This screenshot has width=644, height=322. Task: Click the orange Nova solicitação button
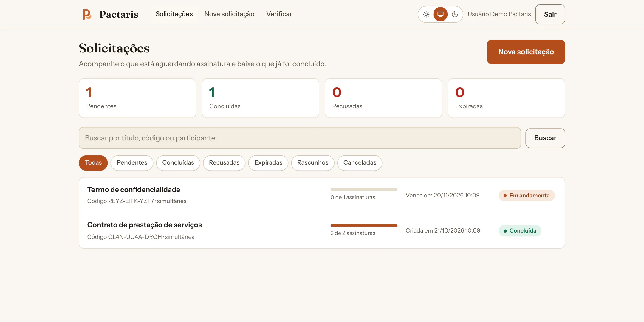[x=526, y=52]
